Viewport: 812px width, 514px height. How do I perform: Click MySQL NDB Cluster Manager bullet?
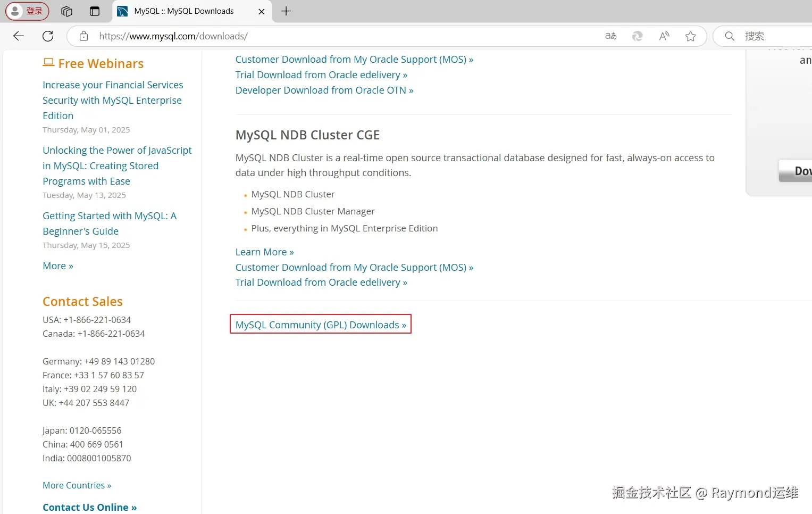tap(313, 212)
